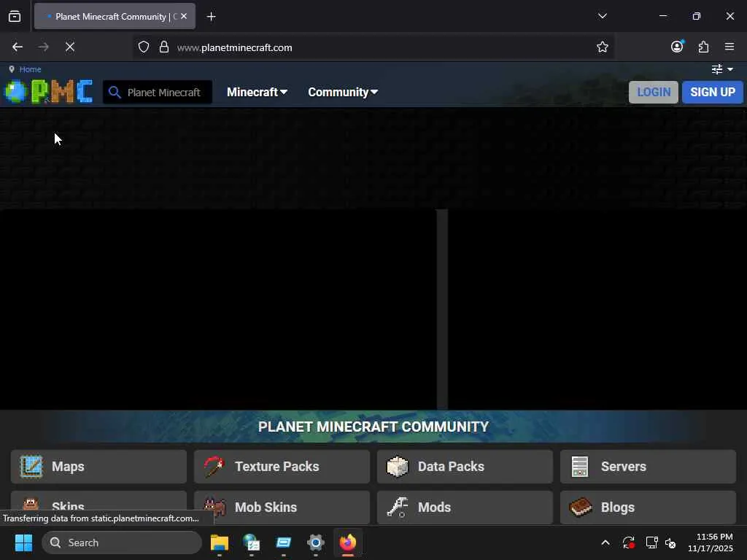This screenshot has height=560, width=747.
Task: Click the magnifier icon in site search
Action: pyautogui.click(x=115, y=92)
